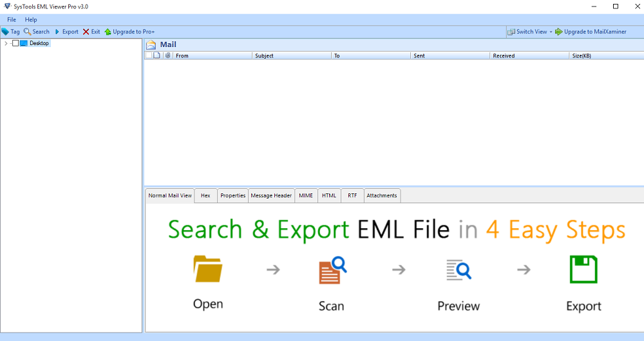644x341 pixels.
Task: Switch to the Properties tab
Action: [x=232, y=195]
